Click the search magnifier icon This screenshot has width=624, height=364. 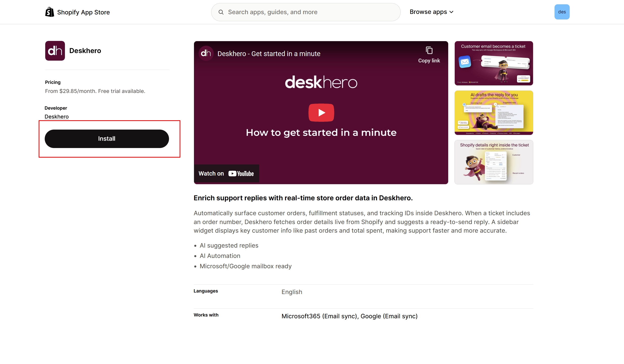[221, 12]
